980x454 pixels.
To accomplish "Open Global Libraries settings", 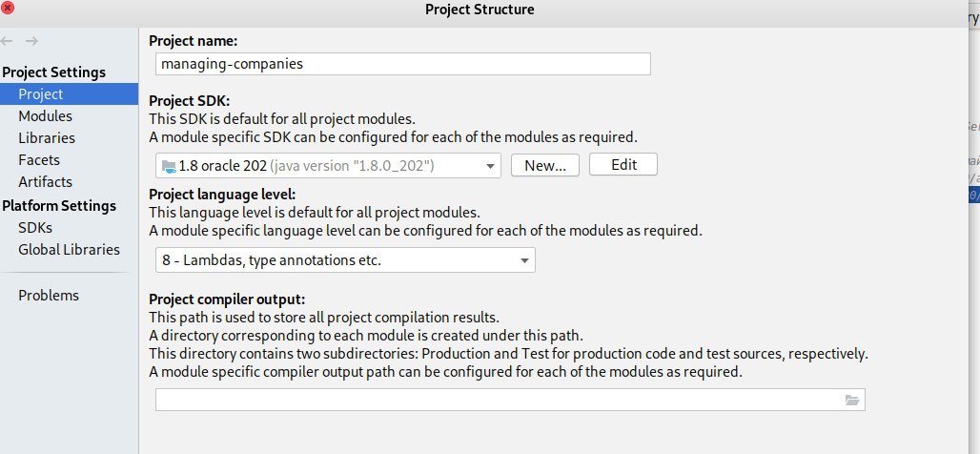I will point(69,250).
